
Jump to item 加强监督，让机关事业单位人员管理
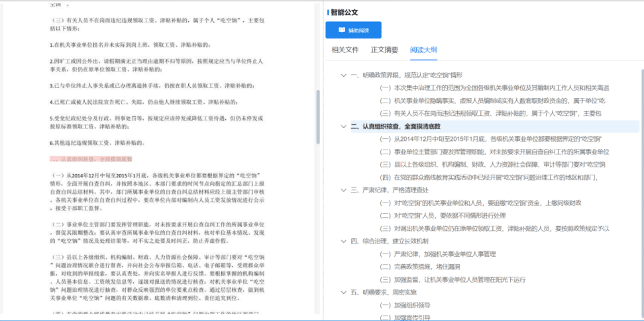[453, 279]
